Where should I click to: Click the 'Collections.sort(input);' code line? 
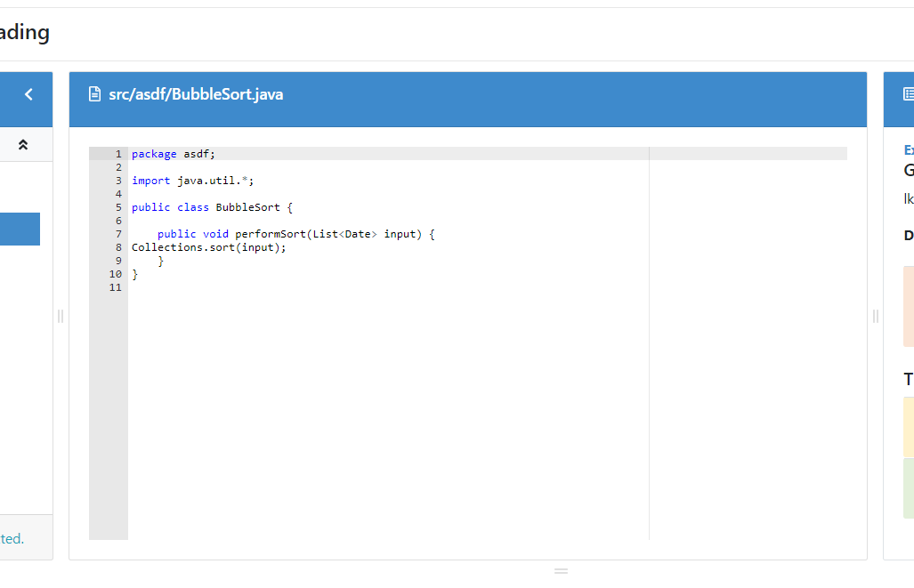[x=208, y=247]
